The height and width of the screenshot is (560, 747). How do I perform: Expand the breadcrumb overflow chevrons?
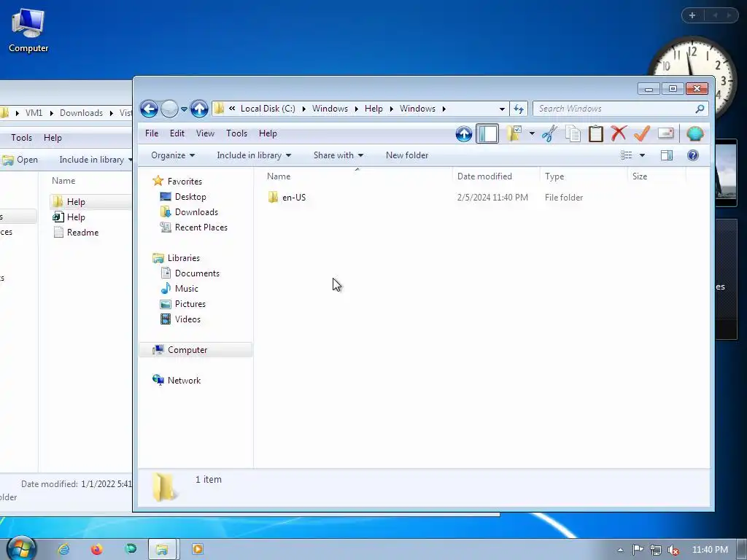pyautogui.click(x=232, y=109)
